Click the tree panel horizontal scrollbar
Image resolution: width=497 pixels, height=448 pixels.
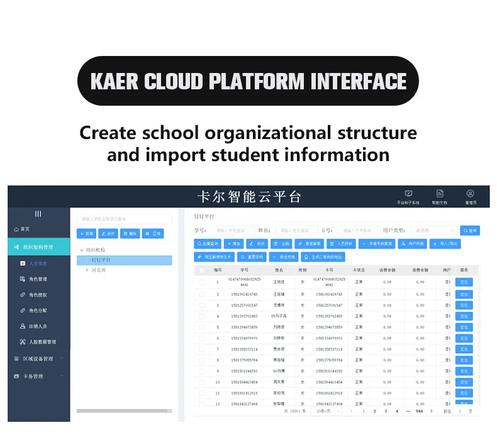pos(125,411)
